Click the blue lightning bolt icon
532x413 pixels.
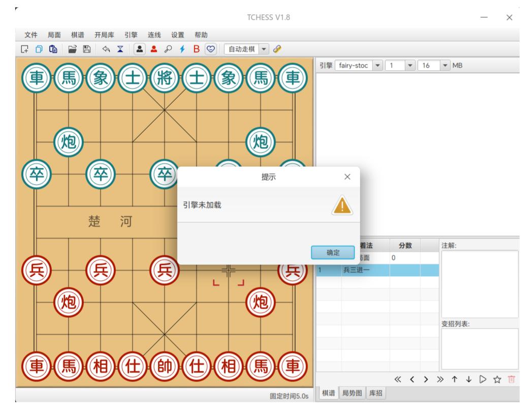tap(182, 49)
